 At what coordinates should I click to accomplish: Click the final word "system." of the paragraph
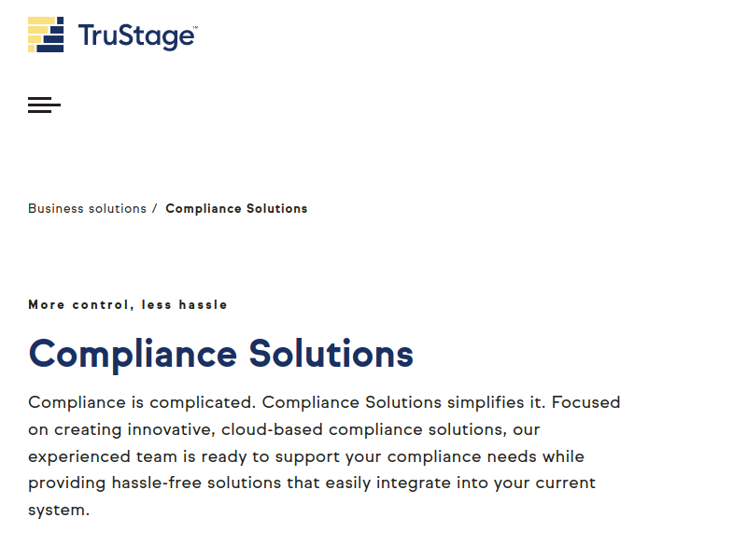point(59,511)
